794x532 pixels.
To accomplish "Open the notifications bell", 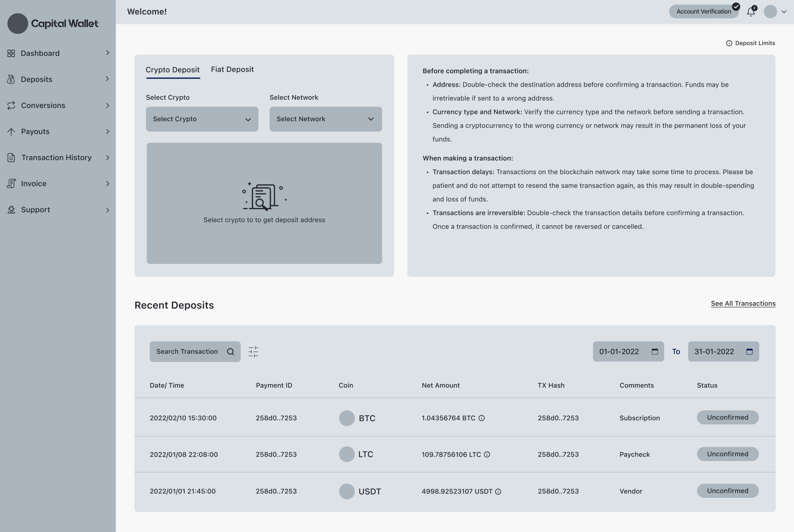I will tap(751, 11).
